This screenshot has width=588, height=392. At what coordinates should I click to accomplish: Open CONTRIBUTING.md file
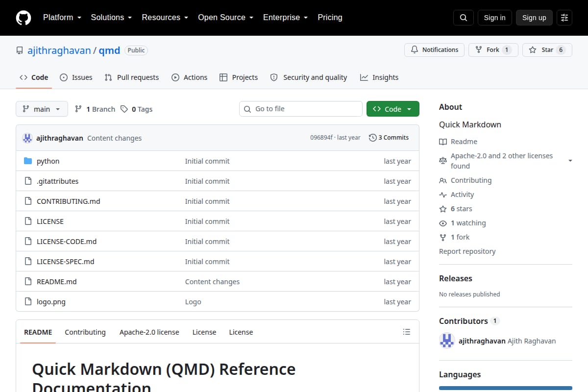(x=69, y=201)
